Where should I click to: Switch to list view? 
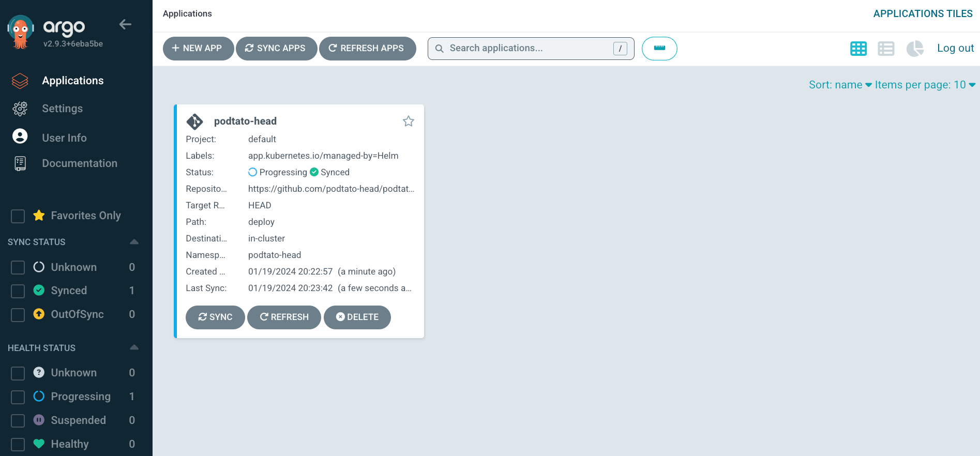pyautogui.click(x=886, y=49)
